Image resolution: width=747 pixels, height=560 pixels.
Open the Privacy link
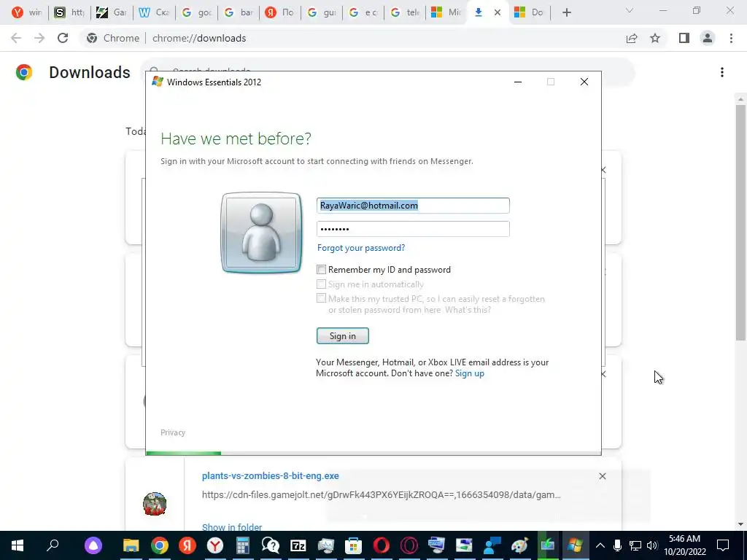173,432
